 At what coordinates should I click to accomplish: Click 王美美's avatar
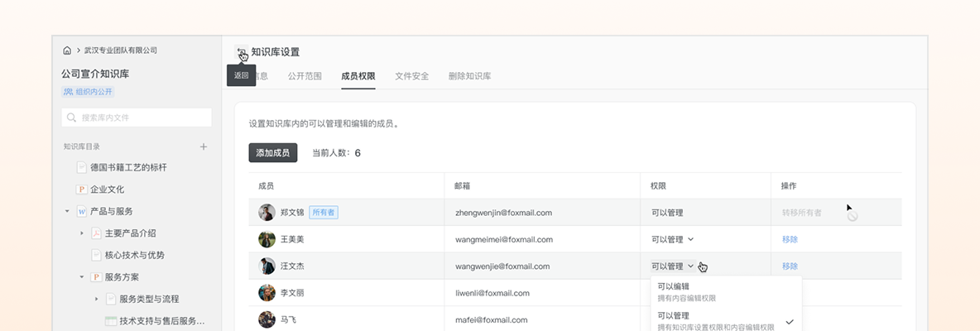pos(267,239)
